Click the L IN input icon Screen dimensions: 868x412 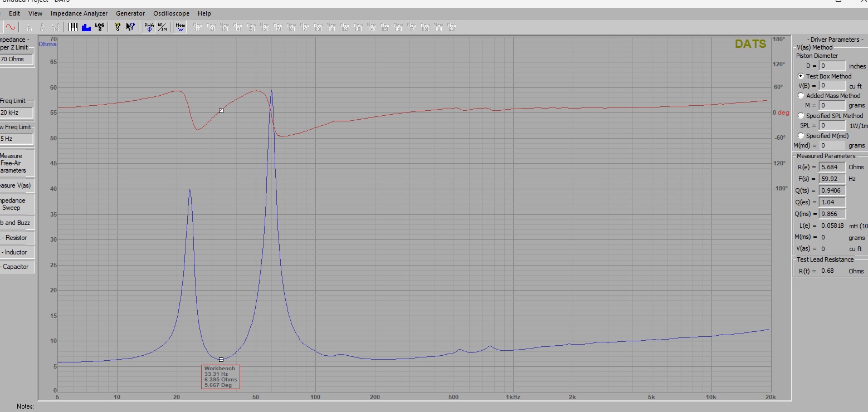point(29,26)
